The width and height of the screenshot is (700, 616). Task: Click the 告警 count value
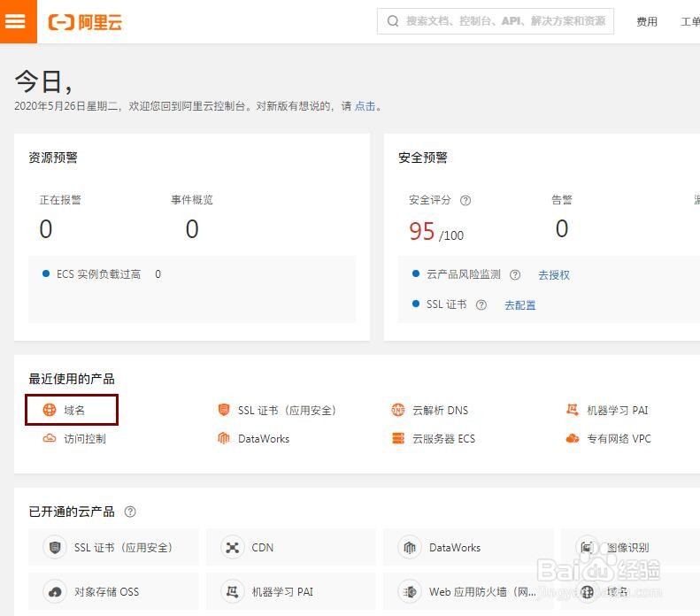click(x=562, y=228)
